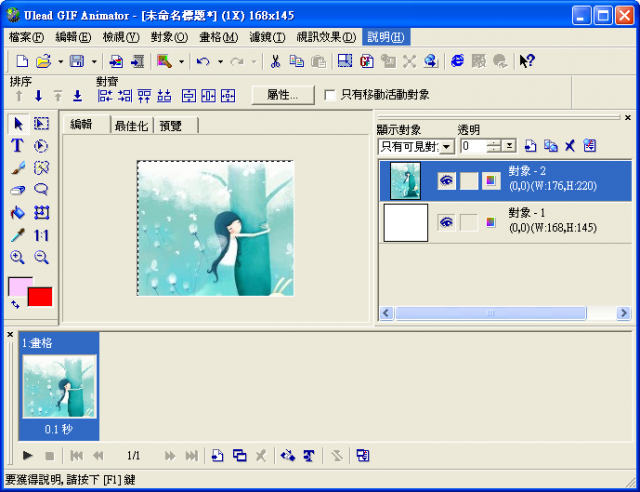Viewport: 640px width, 492px height.
Task: Add frame icon in frame toolbar
Action: [x=218, y=455]
